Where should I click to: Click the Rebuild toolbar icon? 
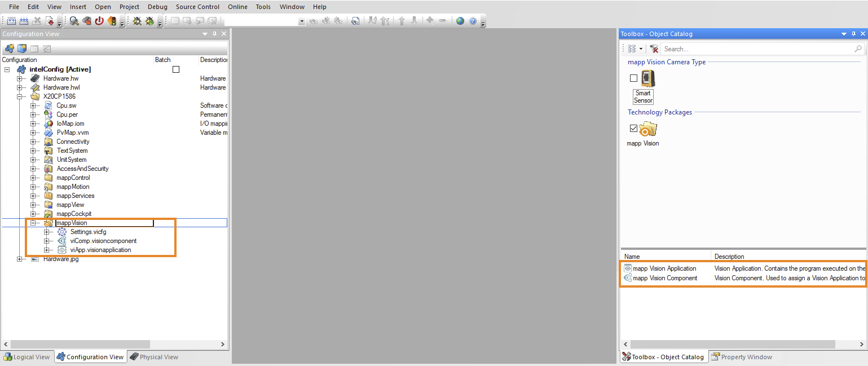pyautogui.click(x=24, y=21)
